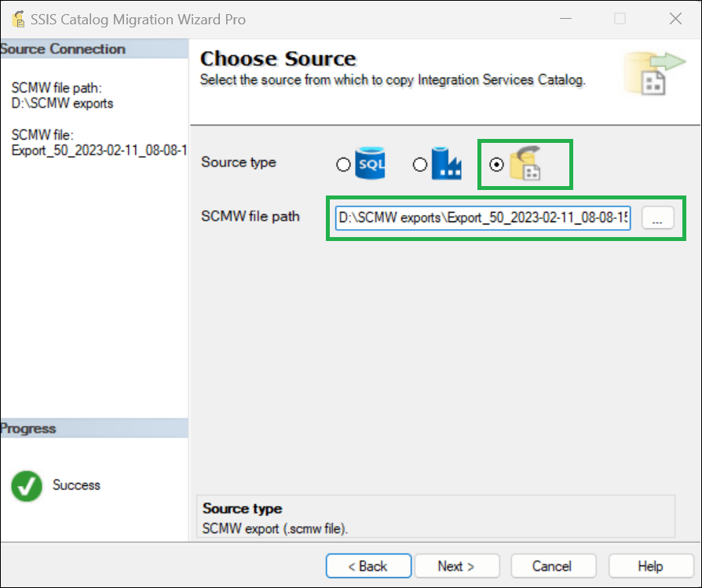Viewport: 702px width, 588px height.
Task: Click the SQL database source icon
Action: coord(371,163)
